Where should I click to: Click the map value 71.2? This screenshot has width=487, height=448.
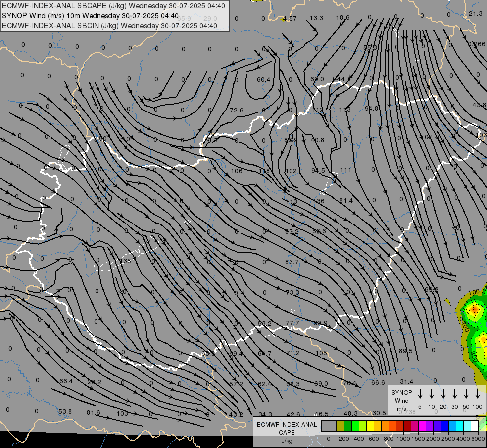pos(293,353)
